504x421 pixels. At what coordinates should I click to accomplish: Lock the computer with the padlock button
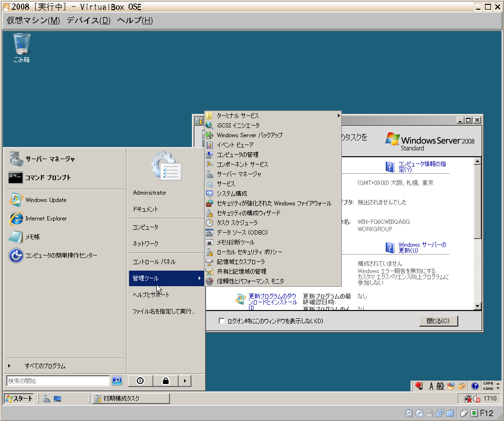click(166, 381)
